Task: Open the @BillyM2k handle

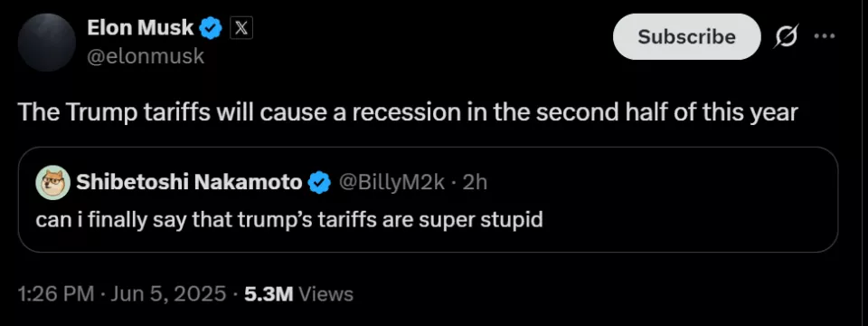Action: (x=392, y=182)
